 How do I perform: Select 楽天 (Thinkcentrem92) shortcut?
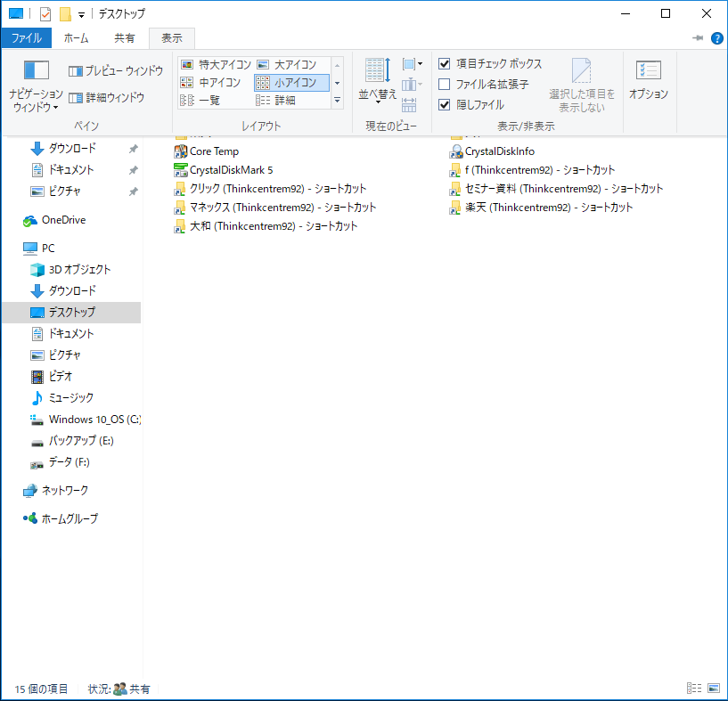tap(542, 207)
